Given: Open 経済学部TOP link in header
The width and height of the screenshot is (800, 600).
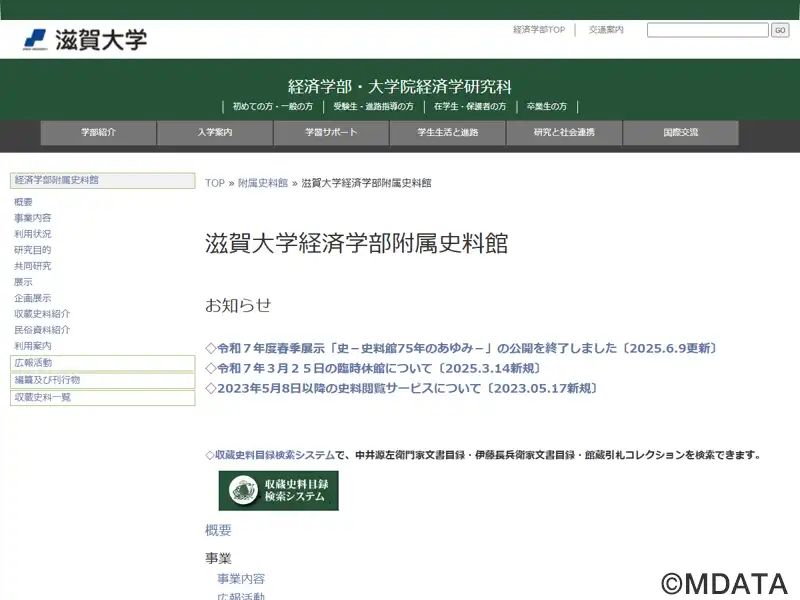Looking at the screenshot, I should click(539, 30).
